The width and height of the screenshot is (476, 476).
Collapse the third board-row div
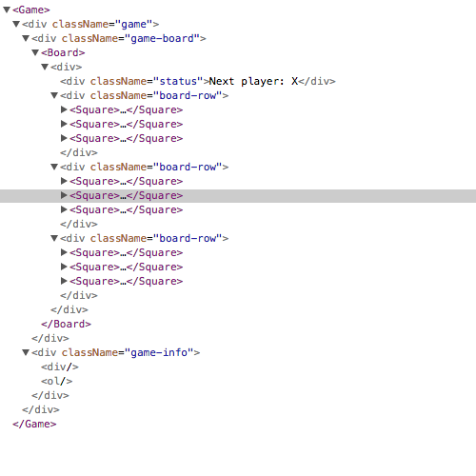click(x=54, y=238)
